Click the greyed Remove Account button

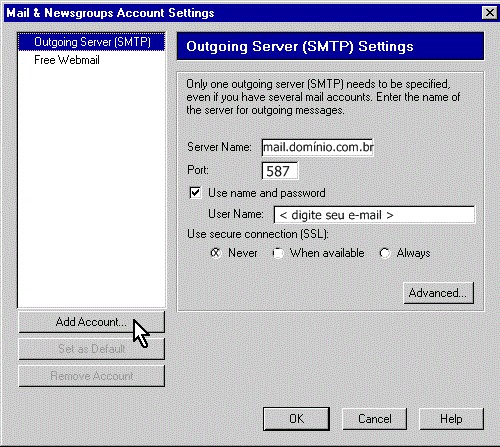tap(91, 376)
